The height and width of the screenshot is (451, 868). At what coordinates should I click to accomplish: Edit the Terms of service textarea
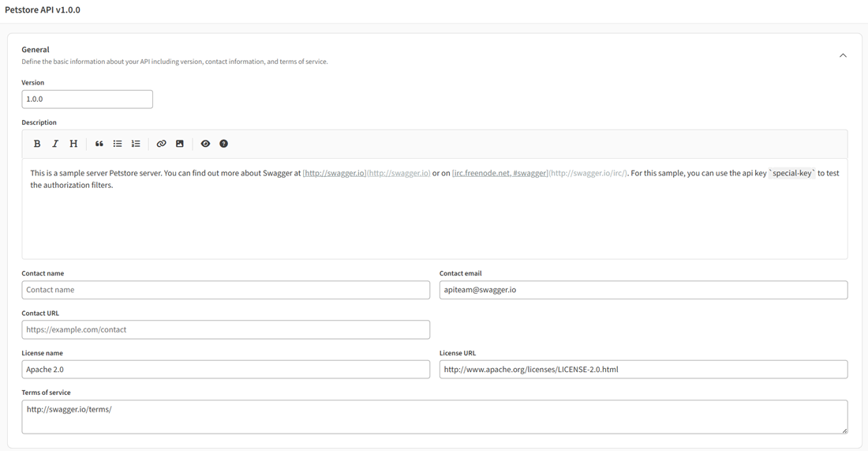pos(435,417)
